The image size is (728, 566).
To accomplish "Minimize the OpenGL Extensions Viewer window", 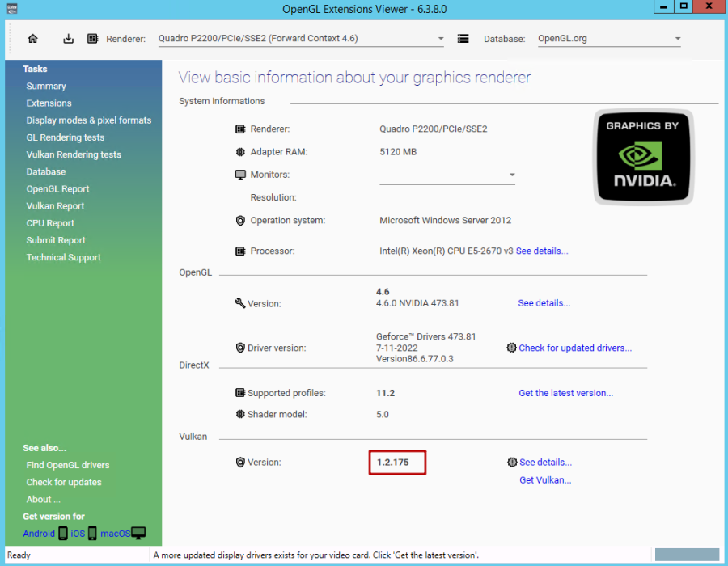I will (x=664, y=6).
